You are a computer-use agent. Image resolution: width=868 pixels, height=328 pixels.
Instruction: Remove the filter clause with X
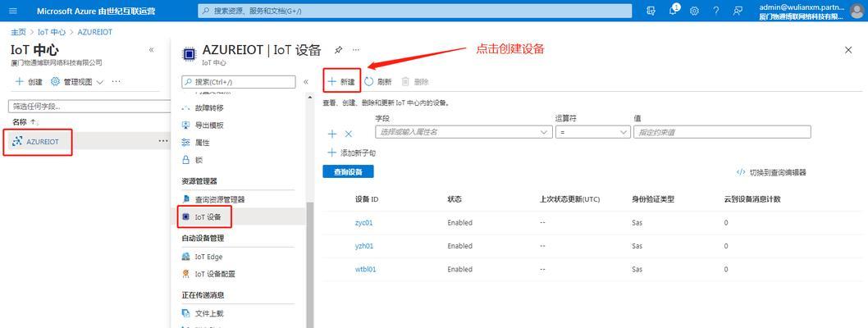348,134
